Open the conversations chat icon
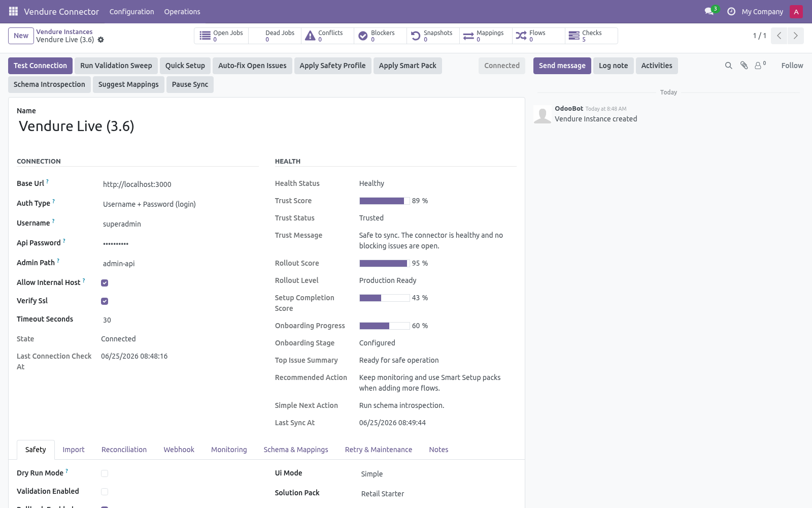Viewport: 812px width, 508px height. point(709,11)
